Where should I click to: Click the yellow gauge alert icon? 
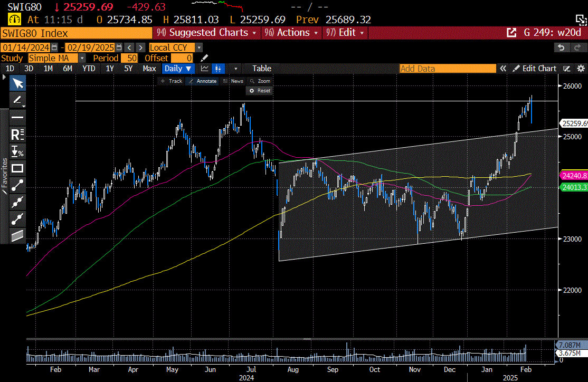tap(14, 20)
